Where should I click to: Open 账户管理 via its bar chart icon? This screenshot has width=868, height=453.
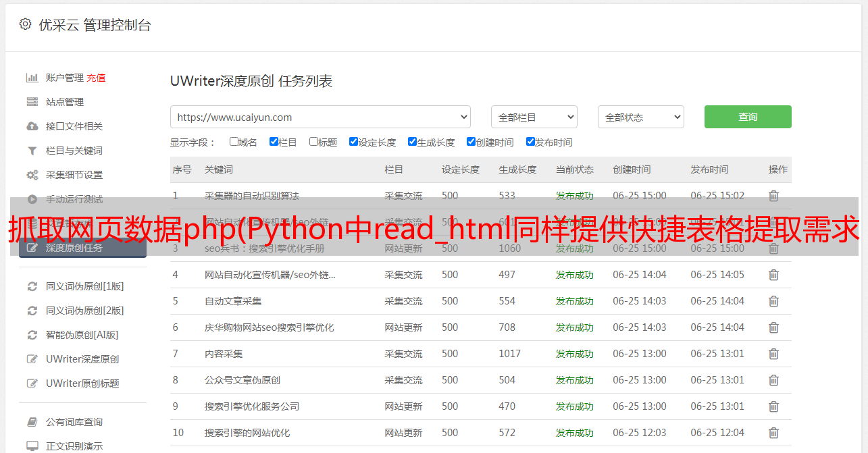coord(32,78)
